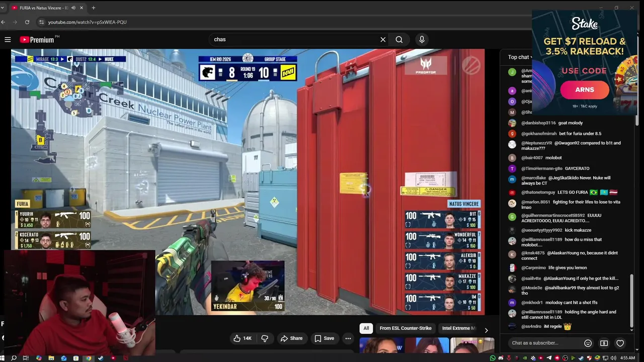Expand the Top chat dropdown
This screenshot has height=362, width=644.
(520, 57)
